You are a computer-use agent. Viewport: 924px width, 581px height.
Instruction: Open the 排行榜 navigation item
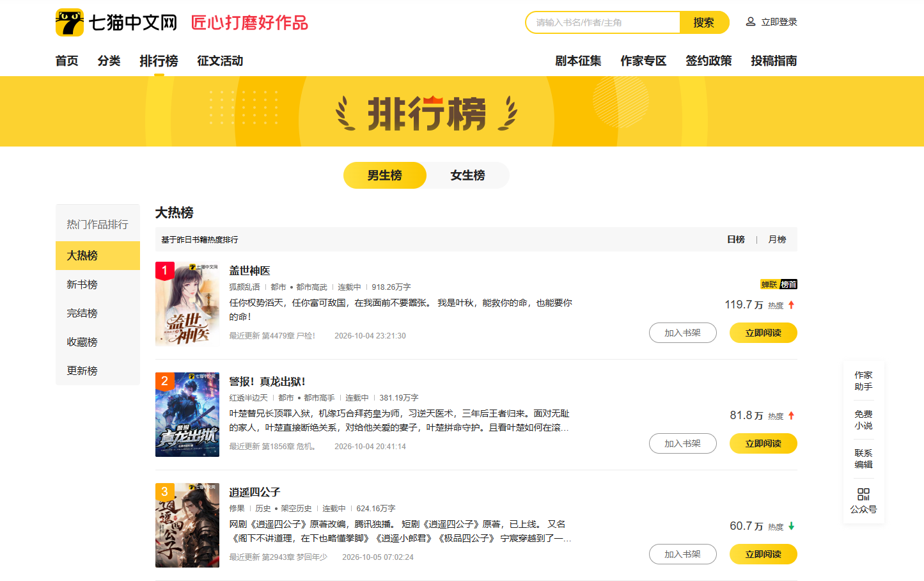tap(159, 61)
